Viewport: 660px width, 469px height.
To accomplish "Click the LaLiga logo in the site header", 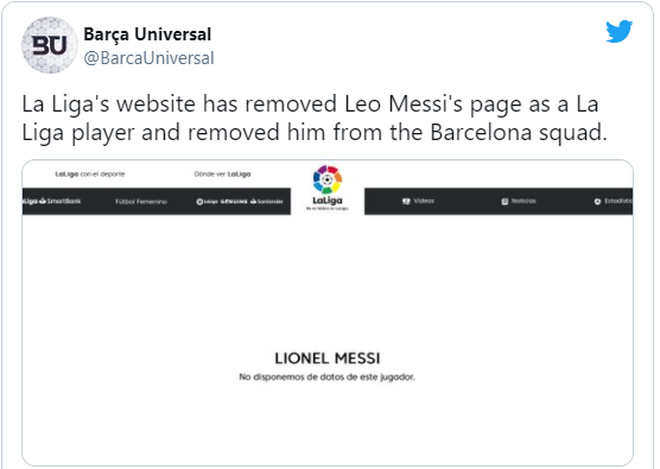I will coord(327,187).
